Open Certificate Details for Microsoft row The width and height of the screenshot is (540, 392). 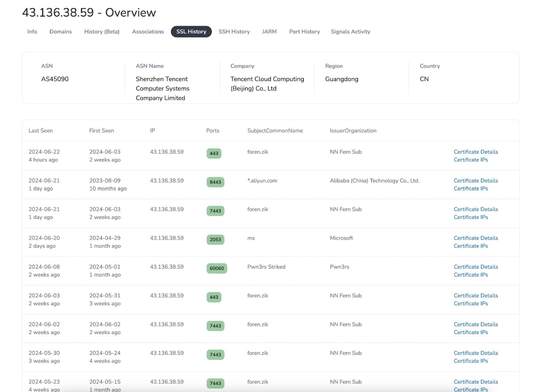click(x=476, y=238)
